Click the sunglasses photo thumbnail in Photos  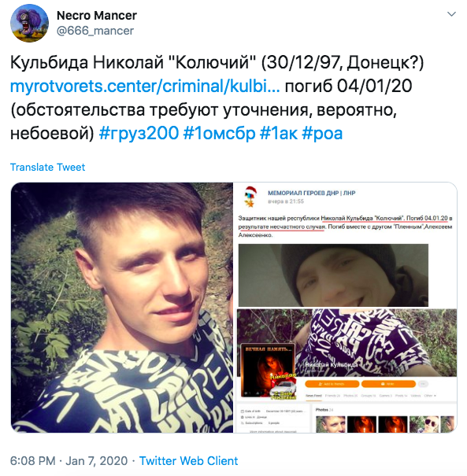click(424, 424)
